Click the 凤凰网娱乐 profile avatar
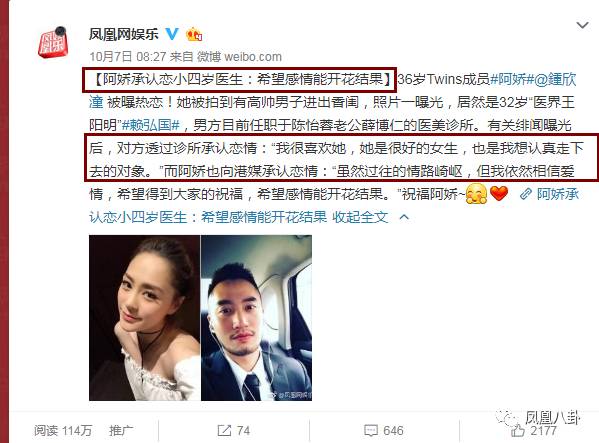Viewport: 599px width, 443px height. (x=53, y=42)
